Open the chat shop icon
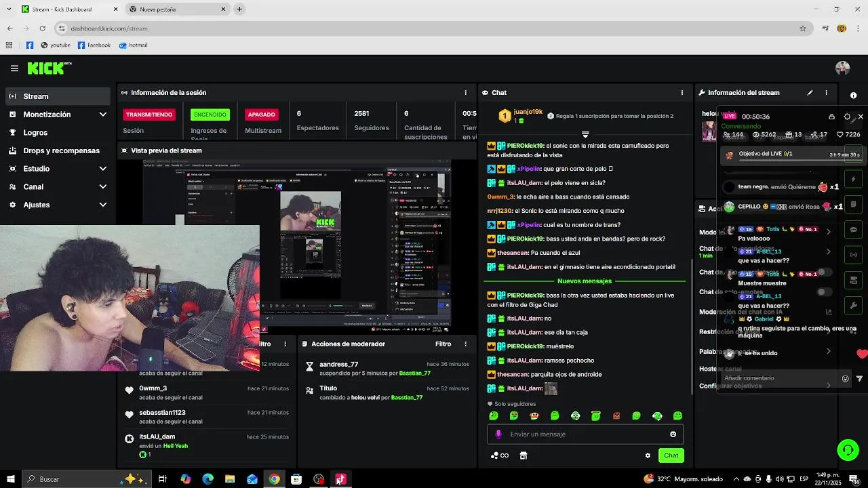 tap(523, 455)
